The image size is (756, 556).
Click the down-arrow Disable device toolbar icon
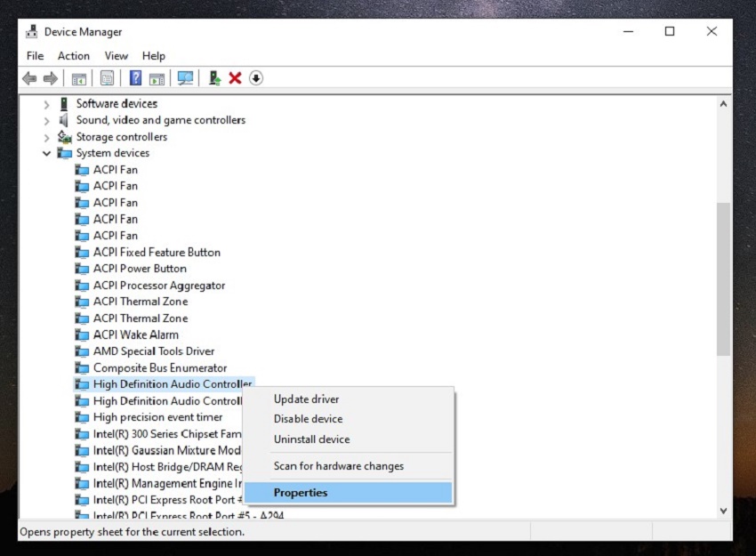(256, 78)
